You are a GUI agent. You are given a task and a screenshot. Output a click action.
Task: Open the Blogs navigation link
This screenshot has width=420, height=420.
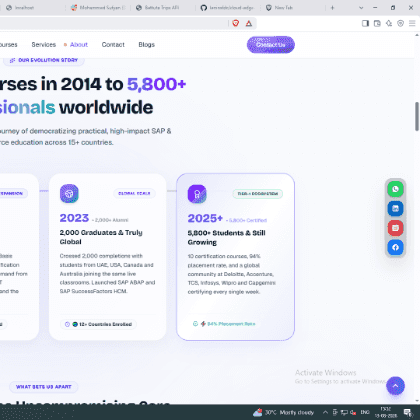pyautogui.click(x=147, y=45)
